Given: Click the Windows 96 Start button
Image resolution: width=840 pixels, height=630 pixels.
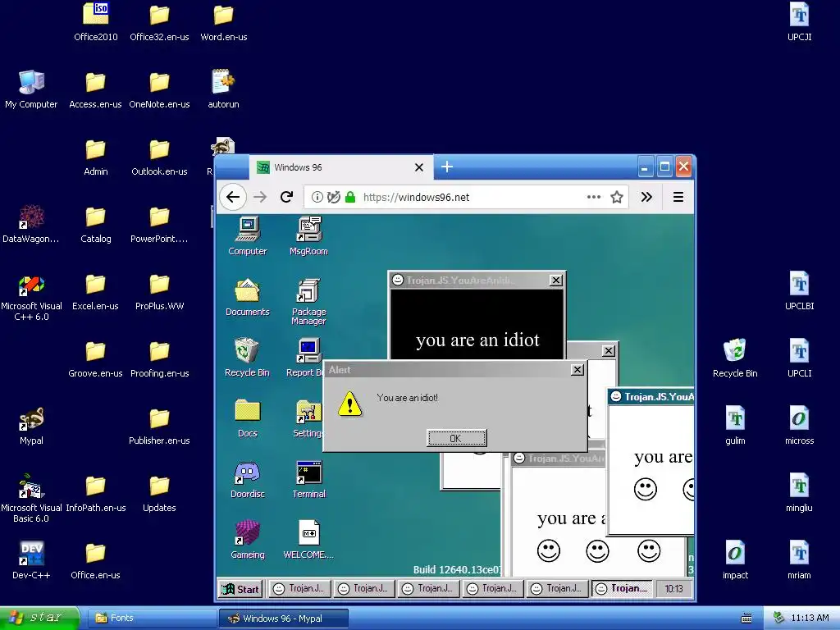Looking at the screenshot, I should pyautogui.click(x=241, y=589).
